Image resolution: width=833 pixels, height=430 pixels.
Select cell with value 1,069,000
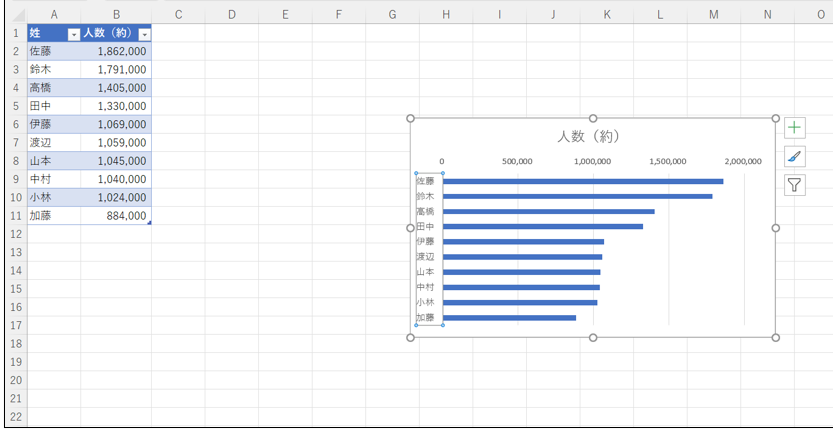click(116, 124)
